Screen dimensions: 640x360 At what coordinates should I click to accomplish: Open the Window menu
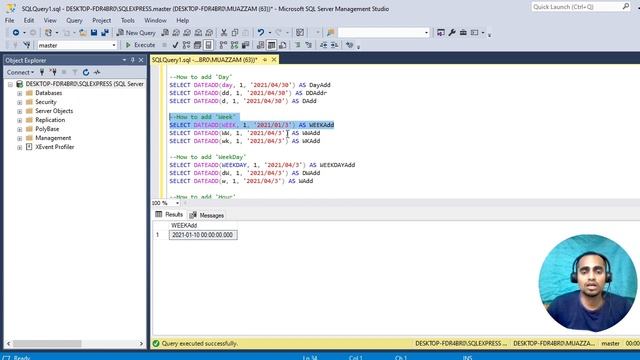[x=155, y=20]
